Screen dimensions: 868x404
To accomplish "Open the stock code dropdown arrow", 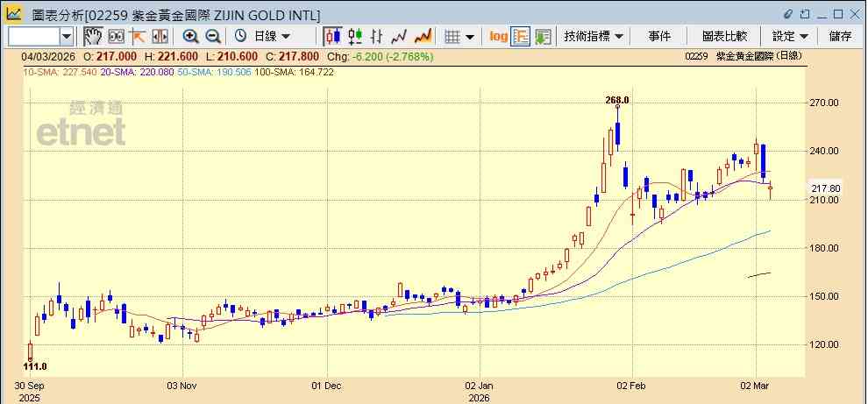I will pos(67,37).
